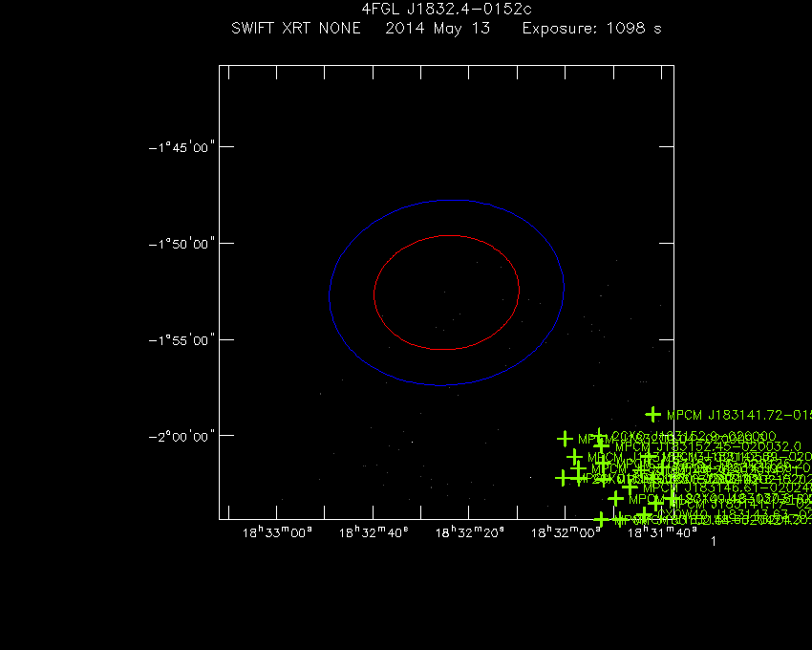Image resolution: width=812 pixels, height=650 pixels.
Task: Click the 'Exposure: 1098 s' label
Action: [592, 28]
